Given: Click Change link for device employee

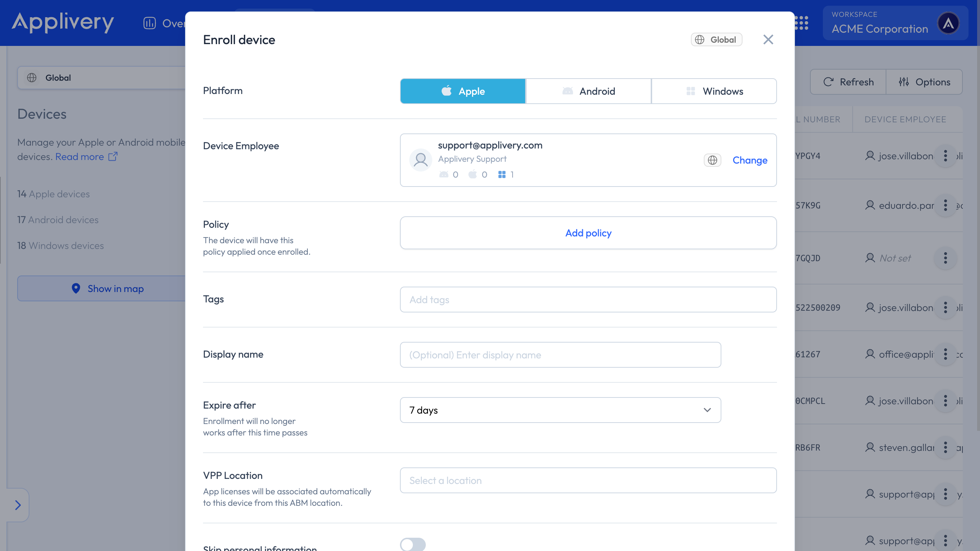Looking at the screenshot, I should tap(749, 160).
